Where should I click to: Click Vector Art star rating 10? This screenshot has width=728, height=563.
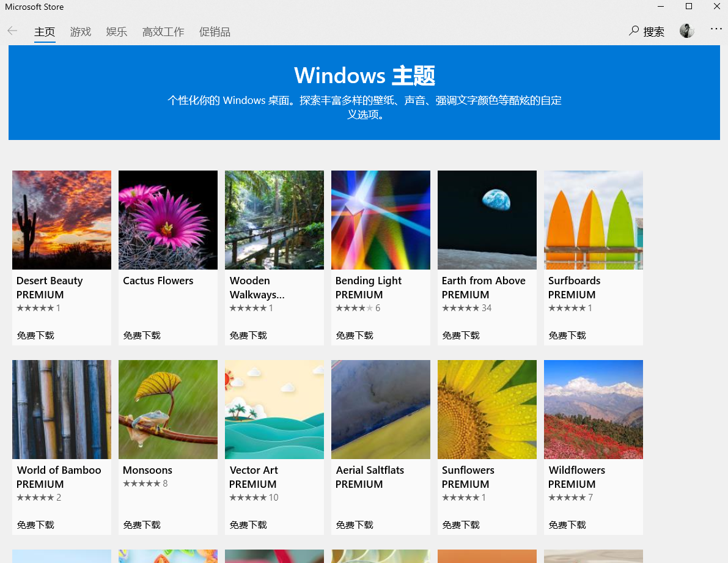(x=254, y=497)
